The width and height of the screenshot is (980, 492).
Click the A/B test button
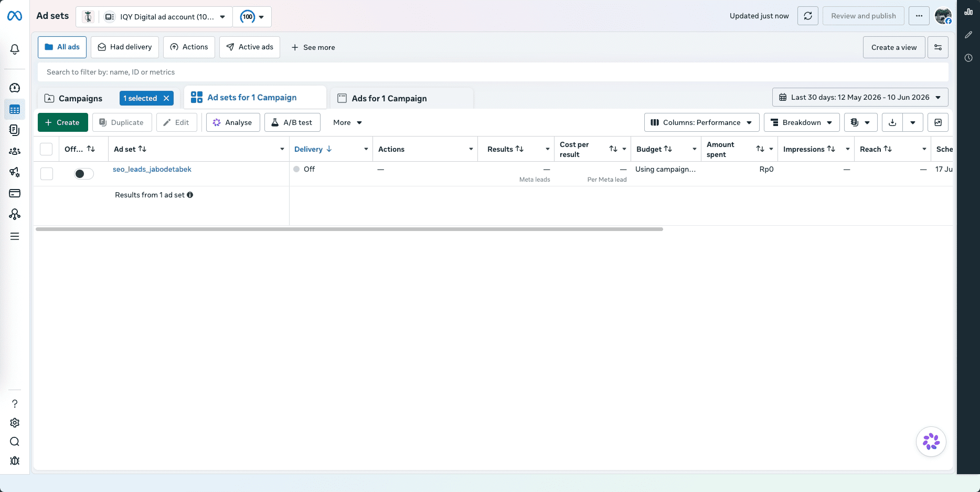[x=292, y=122]
